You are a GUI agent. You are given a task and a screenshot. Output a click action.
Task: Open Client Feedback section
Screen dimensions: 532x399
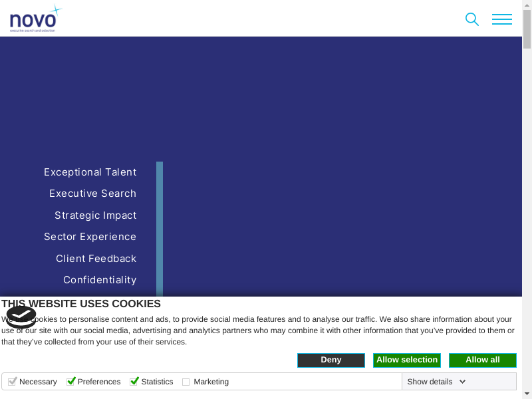96,259
